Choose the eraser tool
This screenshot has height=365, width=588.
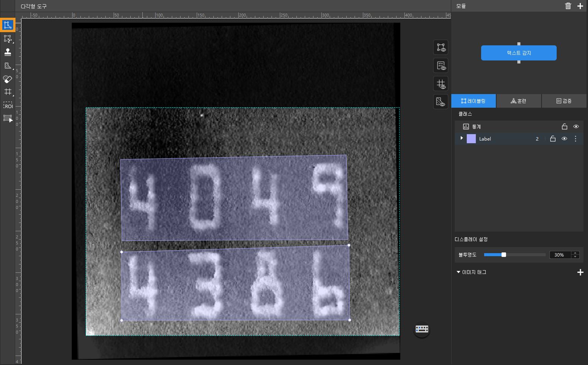[8, 79]
